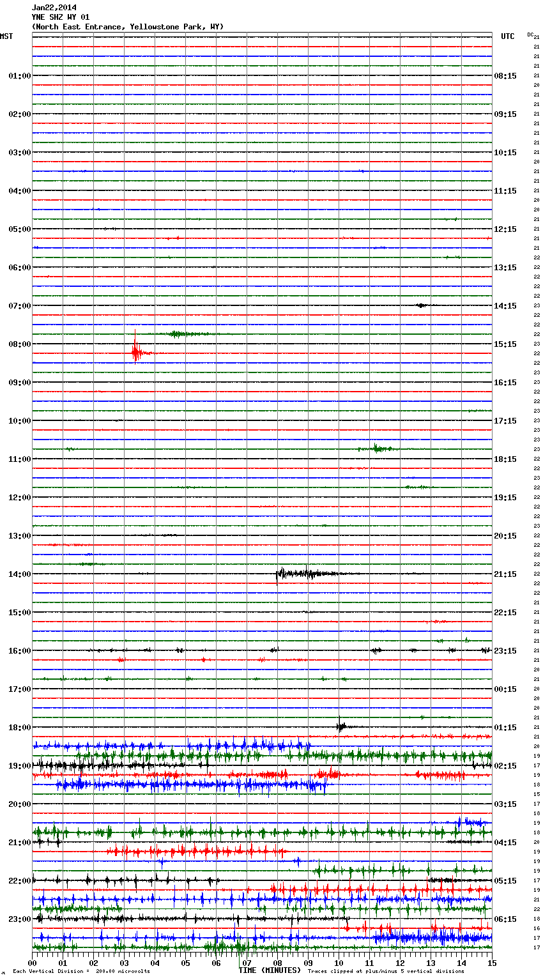
Task: Click the '08:15' UTC time label
Action: (505, 76)
